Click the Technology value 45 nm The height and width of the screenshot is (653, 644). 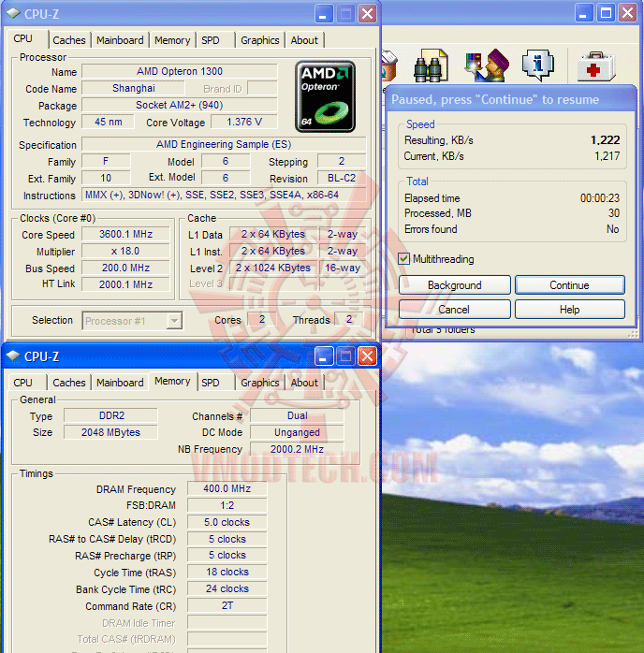pos(109,122)
